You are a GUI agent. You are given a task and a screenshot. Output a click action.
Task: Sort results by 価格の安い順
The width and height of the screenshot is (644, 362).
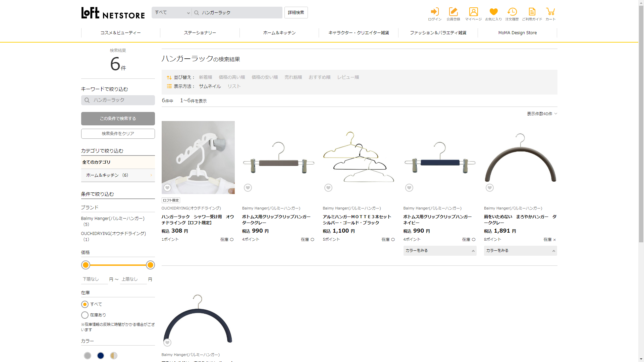pos(265,77)
